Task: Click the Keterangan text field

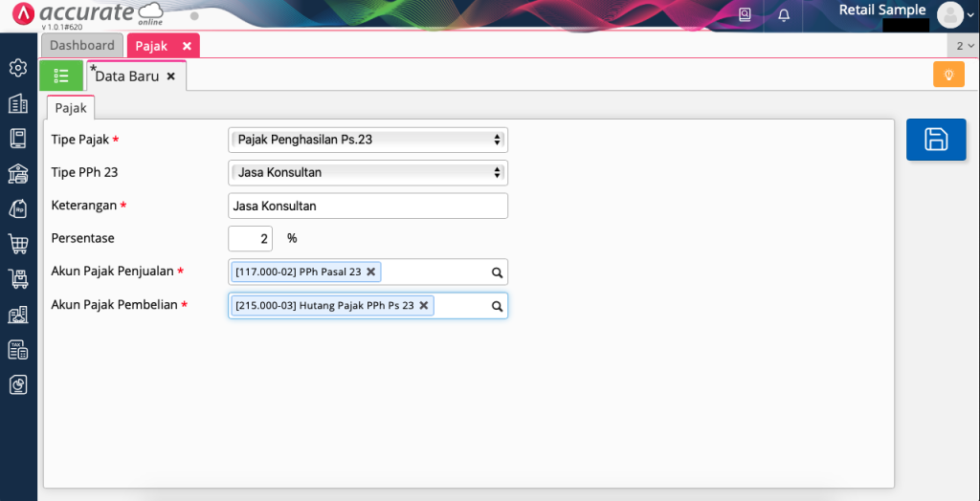Action: (367, 206)
